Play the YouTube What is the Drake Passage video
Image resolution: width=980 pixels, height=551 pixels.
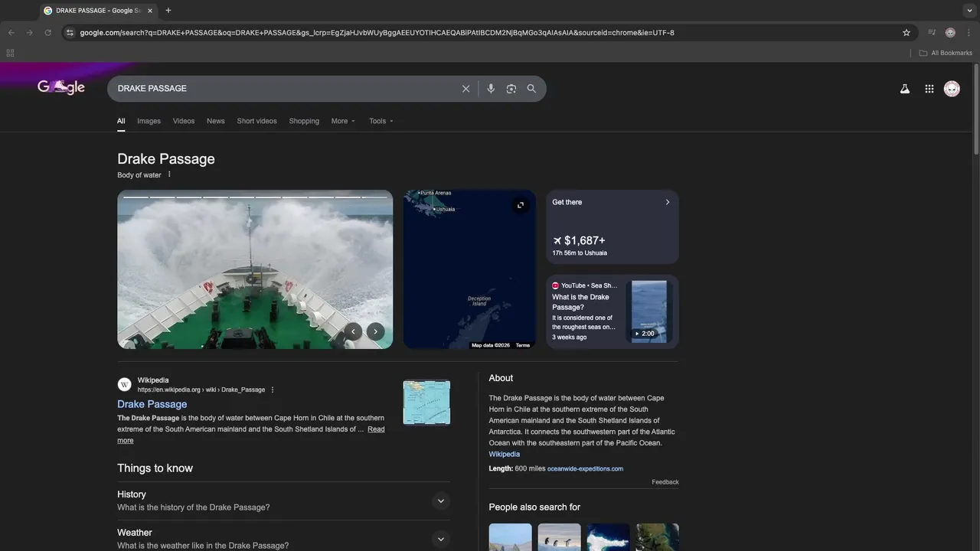pos(612,311)
